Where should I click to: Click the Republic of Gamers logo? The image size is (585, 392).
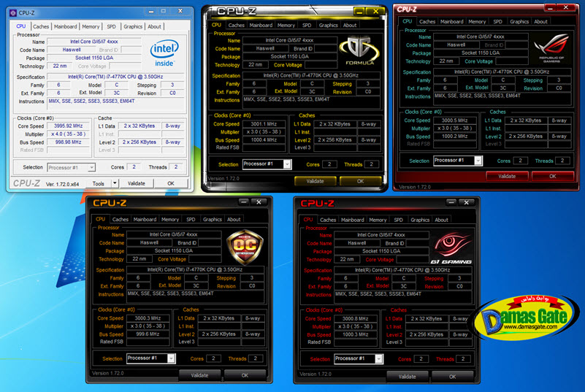[551, 47]
